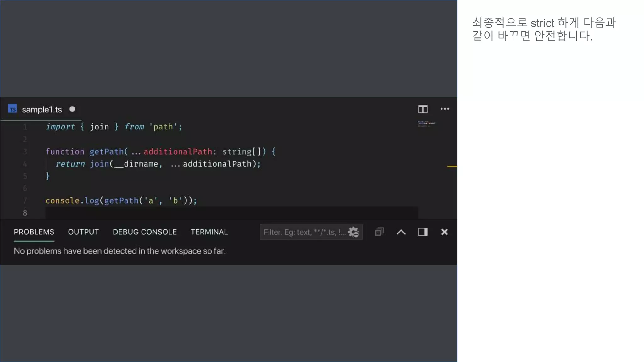Switch to the DEBUG CONSOLE tab

pos(145,232)
